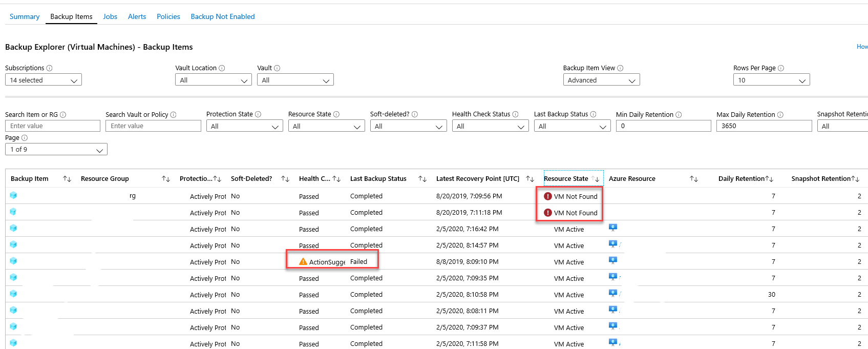The width and height of the screenshot is (868, 349).
Task: Click the Search Vault or Policy info icon
Action: click(x=173, y=115)
